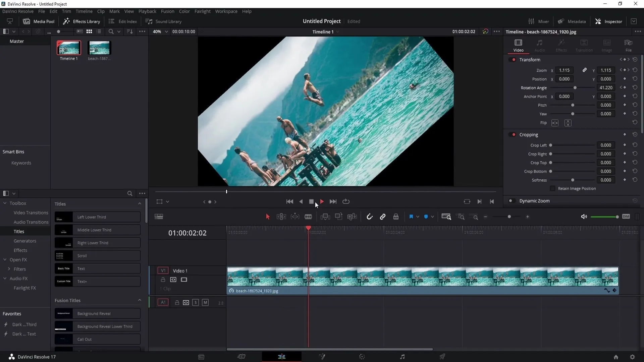Mute audio track A1
The height and width of the screenshot is (362, 644).
205,302
